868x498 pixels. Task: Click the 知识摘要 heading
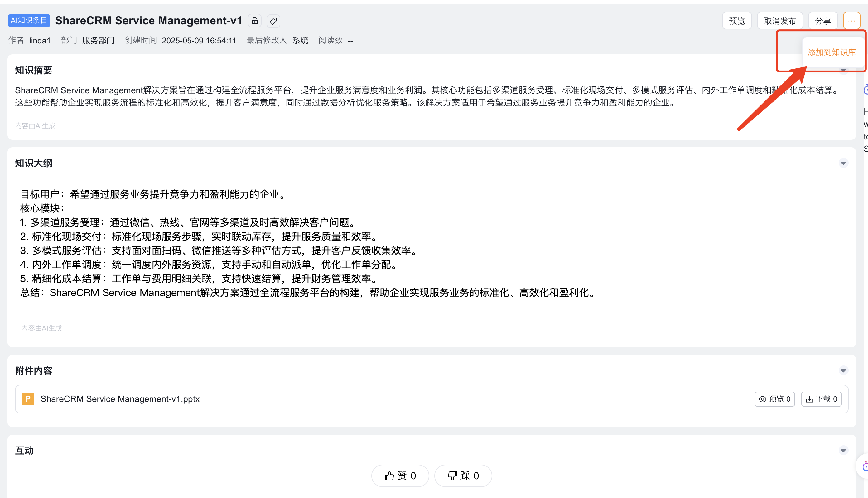pos(33,70)
